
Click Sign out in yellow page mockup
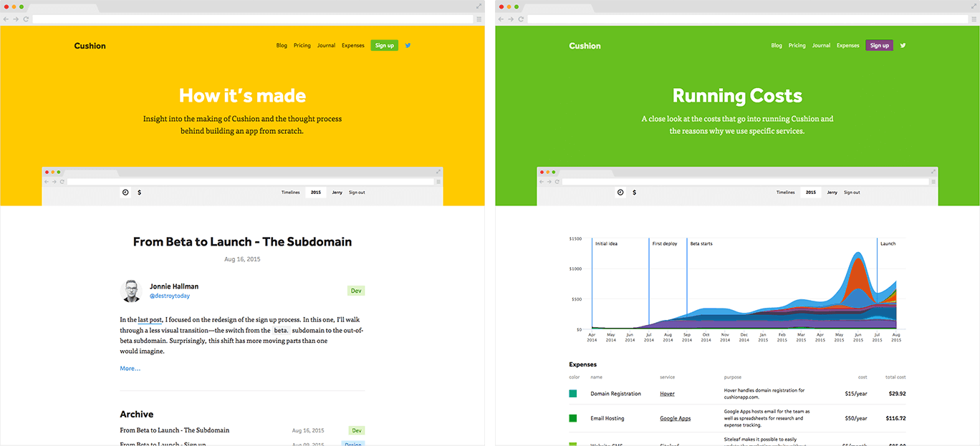357,193
